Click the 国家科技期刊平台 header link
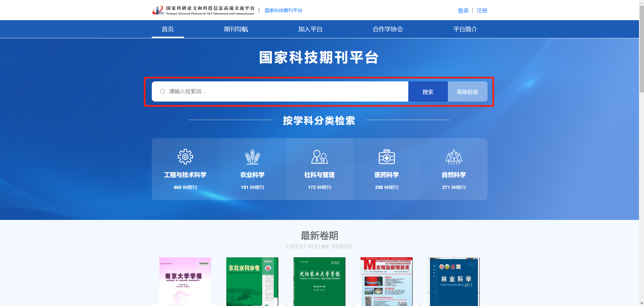644x306 pixels. [x=283, y=10]
